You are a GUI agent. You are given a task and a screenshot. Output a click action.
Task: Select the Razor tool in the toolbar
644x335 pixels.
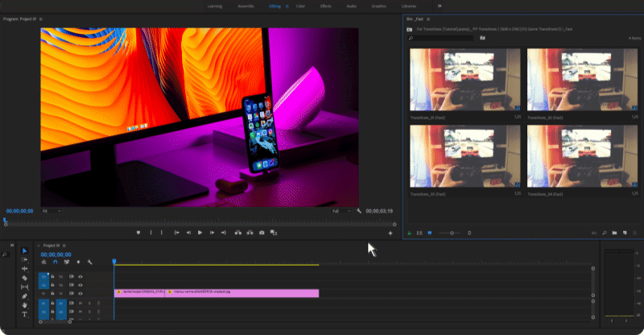[x=24, y=278]
